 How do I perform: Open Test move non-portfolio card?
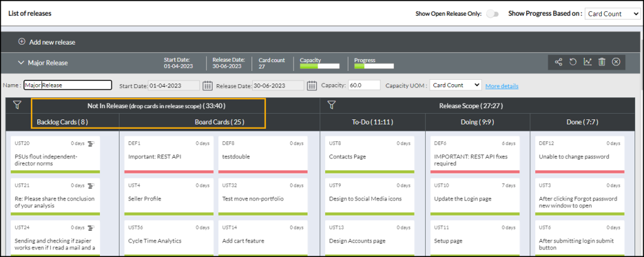pos(263,197)
